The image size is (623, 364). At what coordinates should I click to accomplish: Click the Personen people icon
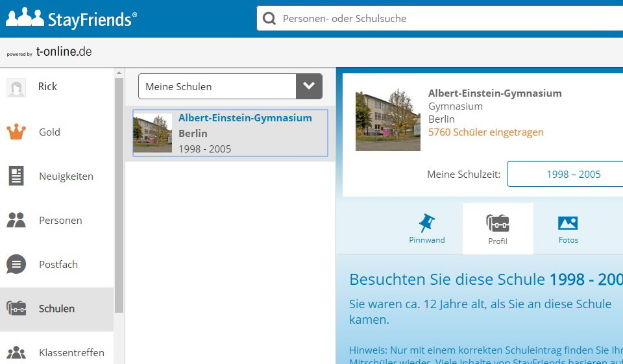16,220
